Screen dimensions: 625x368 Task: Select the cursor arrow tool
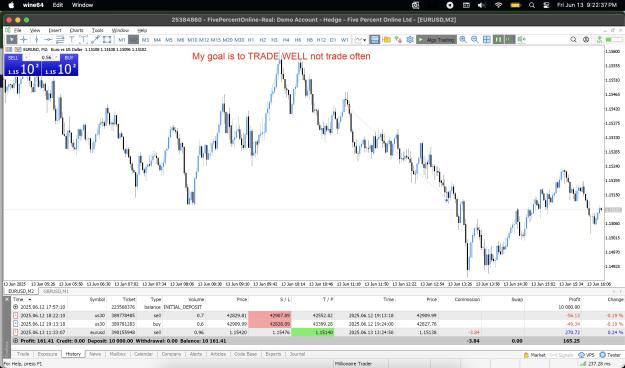[12, 39]
